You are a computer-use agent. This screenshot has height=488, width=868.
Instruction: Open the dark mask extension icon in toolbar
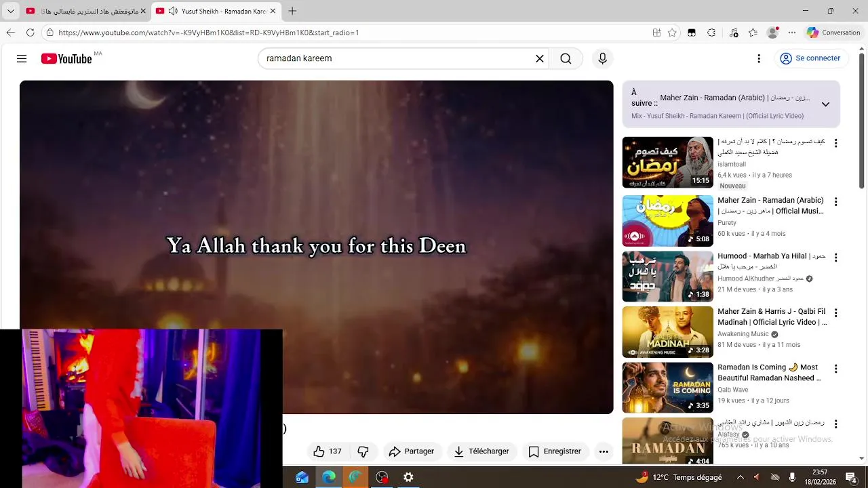point(692,33)
